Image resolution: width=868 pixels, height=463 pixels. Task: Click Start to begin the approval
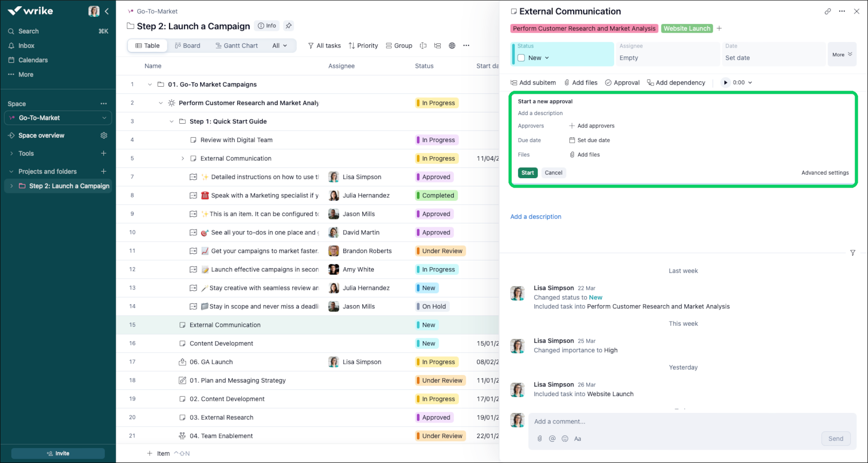click(527, 172)
